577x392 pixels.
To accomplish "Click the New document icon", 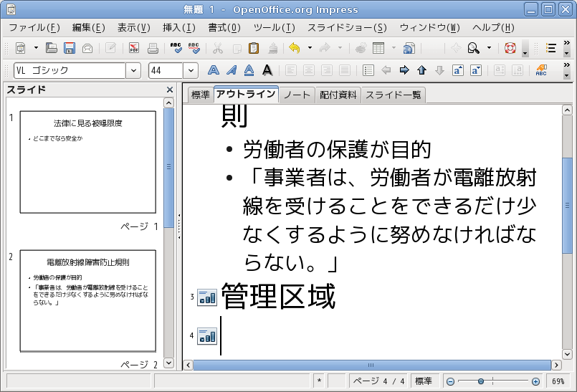I will click(21, 48).
